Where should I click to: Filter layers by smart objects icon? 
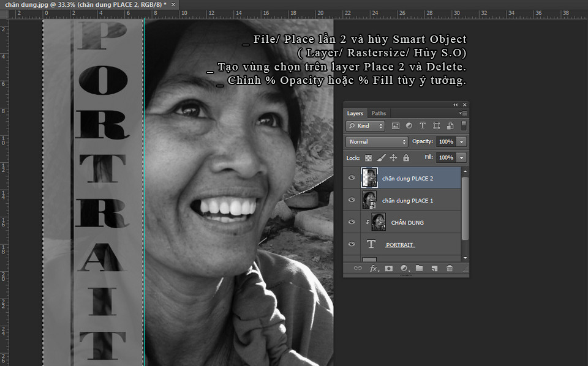(450, 126)
